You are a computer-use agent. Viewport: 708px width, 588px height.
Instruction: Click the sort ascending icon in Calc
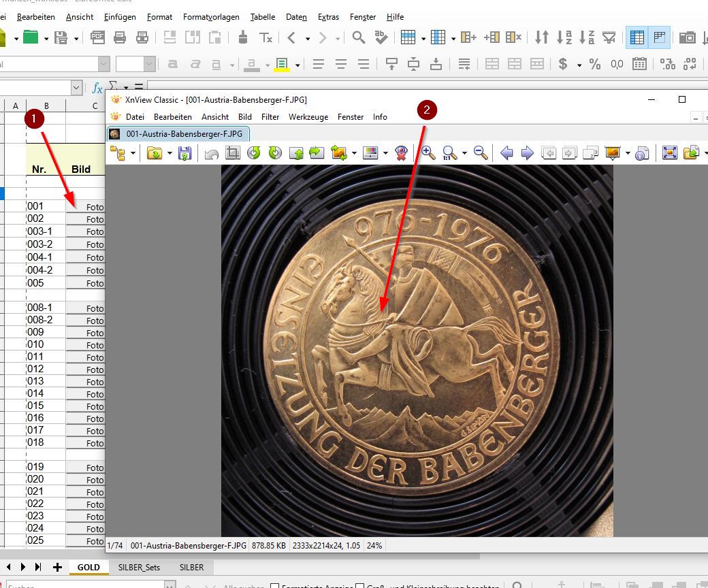[564, 37]
